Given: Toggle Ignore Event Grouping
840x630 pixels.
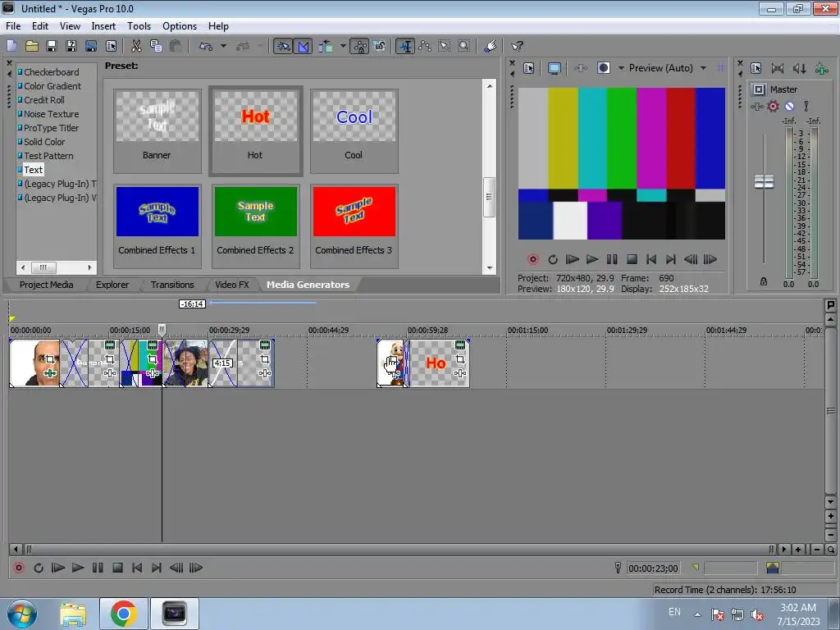Looking at the screenshot, I should click(x=380, y=46).
